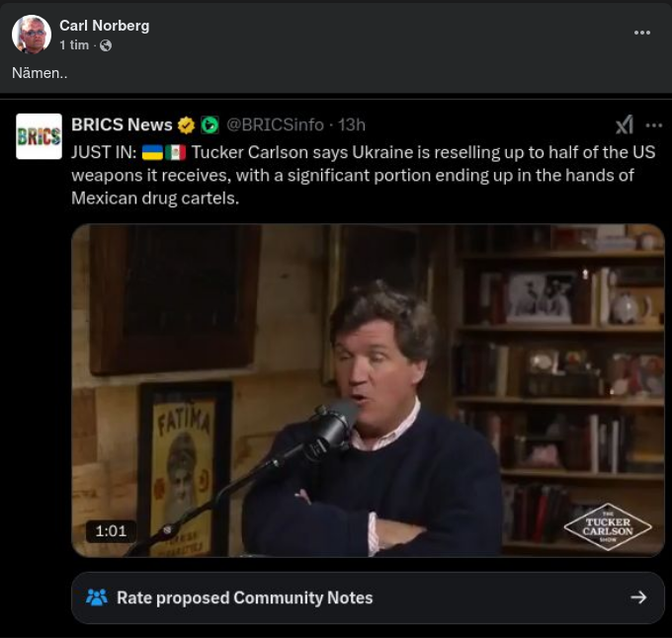
Task: Open the BRICS News account name
Action: [122, 124]
